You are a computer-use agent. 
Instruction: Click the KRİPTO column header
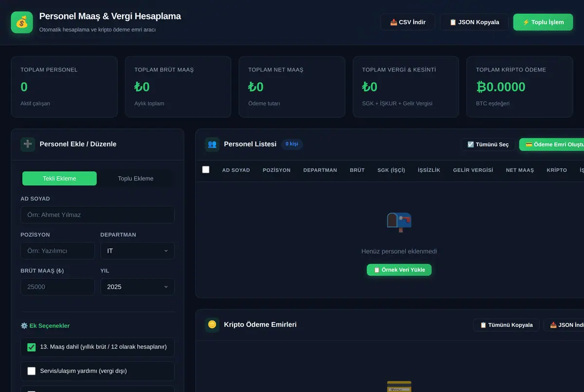[557, 170]
